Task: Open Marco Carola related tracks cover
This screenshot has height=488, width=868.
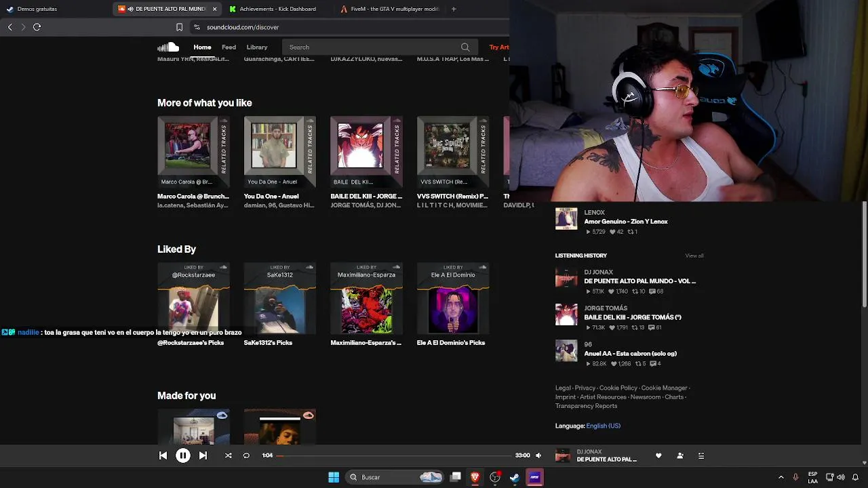Action: tap(193, 152)
